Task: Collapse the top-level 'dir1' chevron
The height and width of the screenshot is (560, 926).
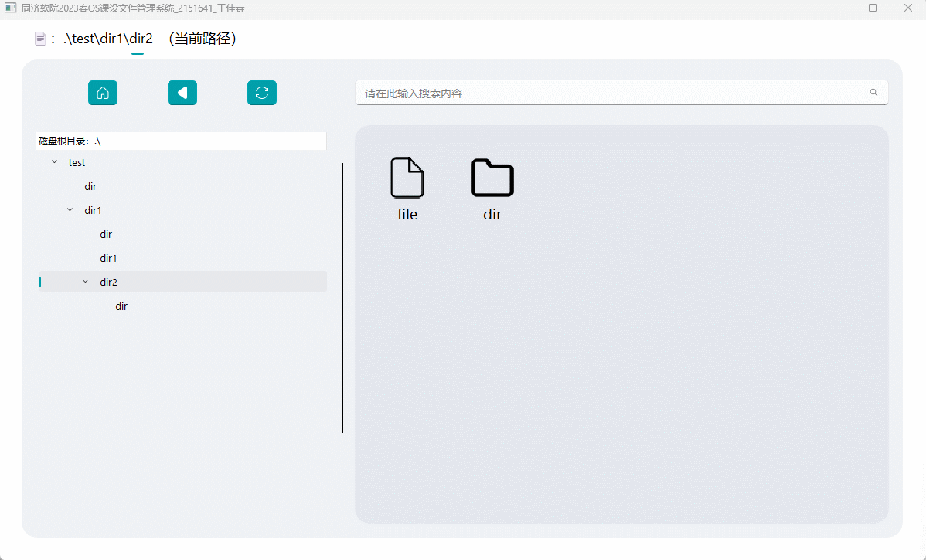Action: (x=70, y=209)
